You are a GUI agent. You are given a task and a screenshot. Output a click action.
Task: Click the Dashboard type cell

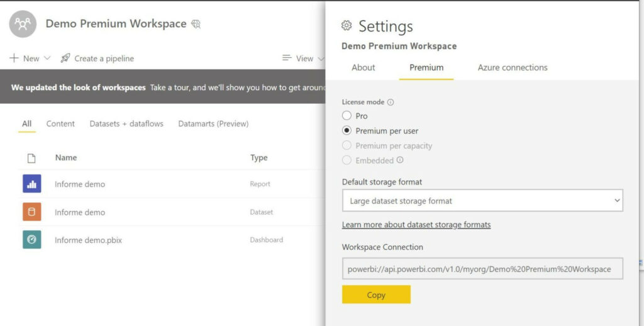click(x=266, y=240)
